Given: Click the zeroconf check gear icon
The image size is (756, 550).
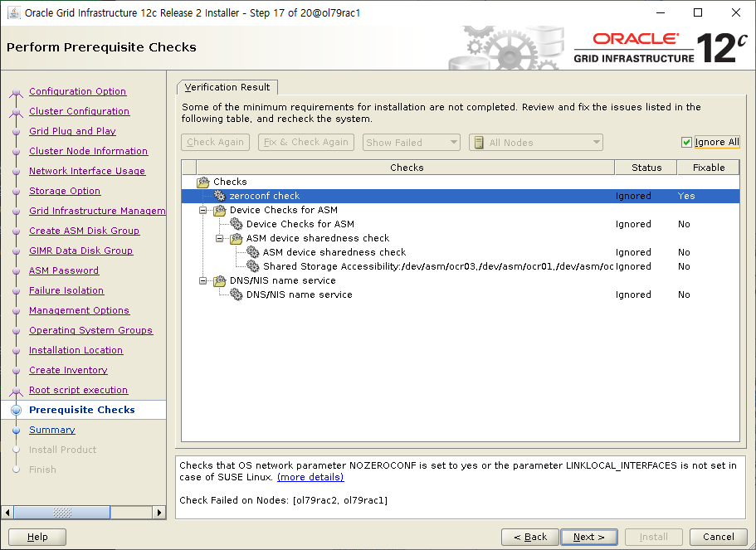Looking at the screenshot, I should pos(220,196).
